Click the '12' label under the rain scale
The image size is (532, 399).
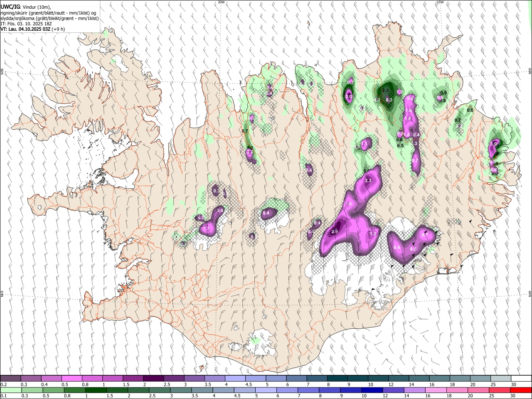coord(386,396)
